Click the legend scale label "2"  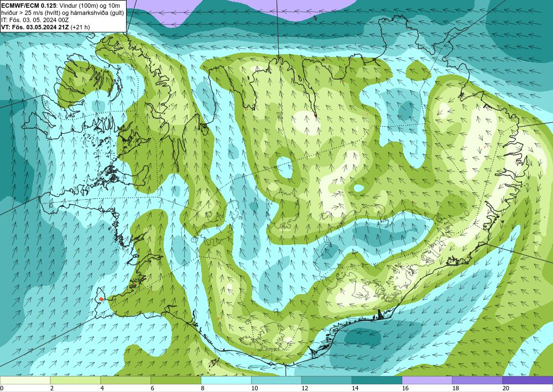pos(52,389)
